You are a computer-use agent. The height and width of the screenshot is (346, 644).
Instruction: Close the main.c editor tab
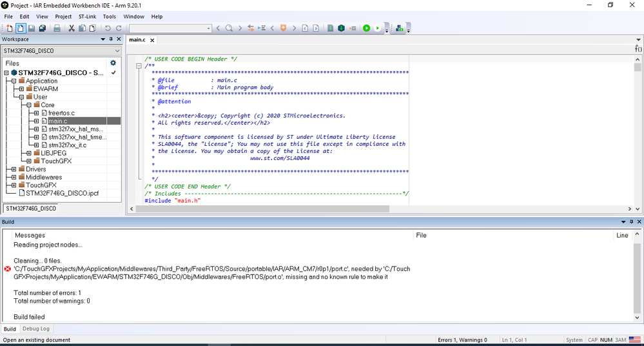[x=152, y=40]
